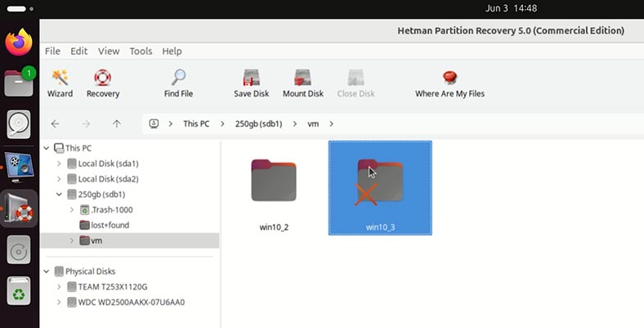Expand Local Disk (sda2) node

[59, 179]
